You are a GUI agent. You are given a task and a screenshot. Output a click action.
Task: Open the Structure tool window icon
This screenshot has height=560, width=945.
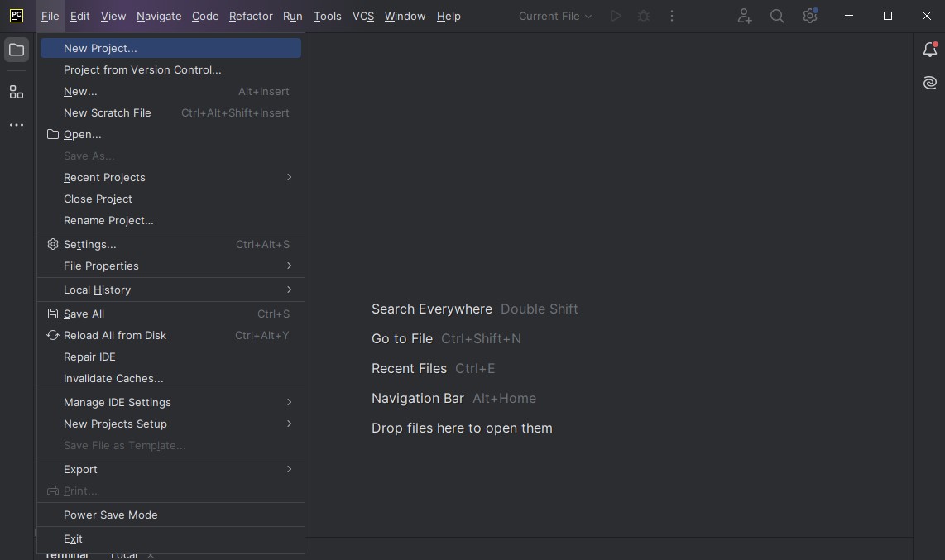click(x=17, y=92)
